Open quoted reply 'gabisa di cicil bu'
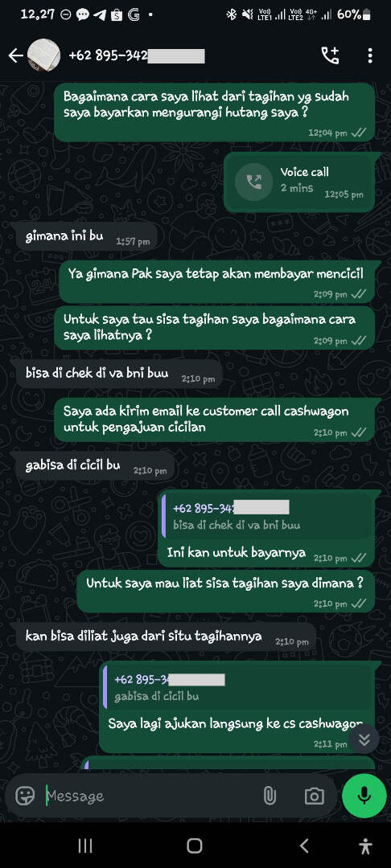391x868 pixels. pos(237,687)
